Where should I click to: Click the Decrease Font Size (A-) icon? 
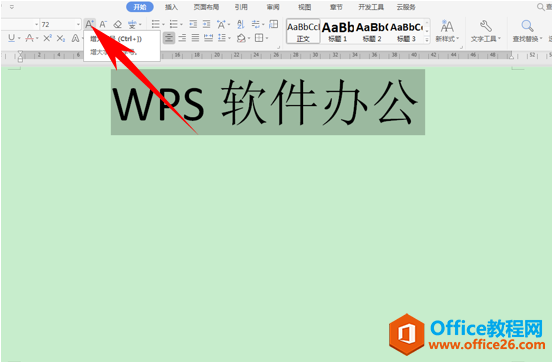(103, 24)
